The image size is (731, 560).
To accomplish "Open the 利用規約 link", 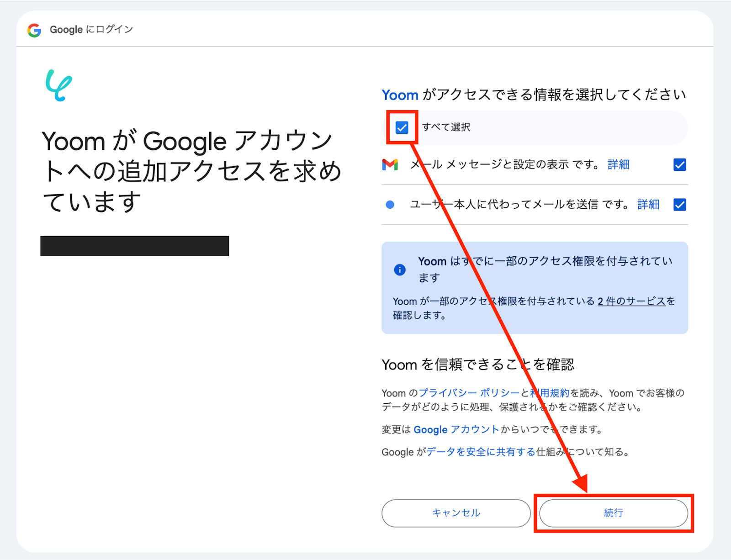I will coord(550,393).
